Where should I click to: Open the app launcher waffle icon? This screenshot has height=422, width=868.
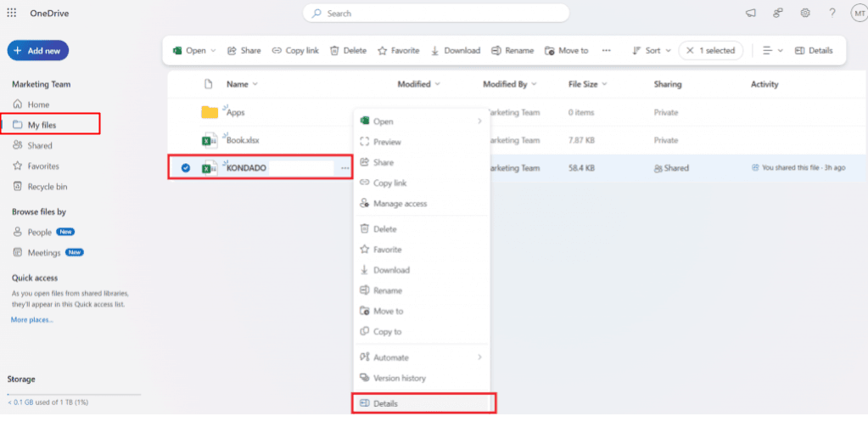pyautogui.click(x=12, y=13)
